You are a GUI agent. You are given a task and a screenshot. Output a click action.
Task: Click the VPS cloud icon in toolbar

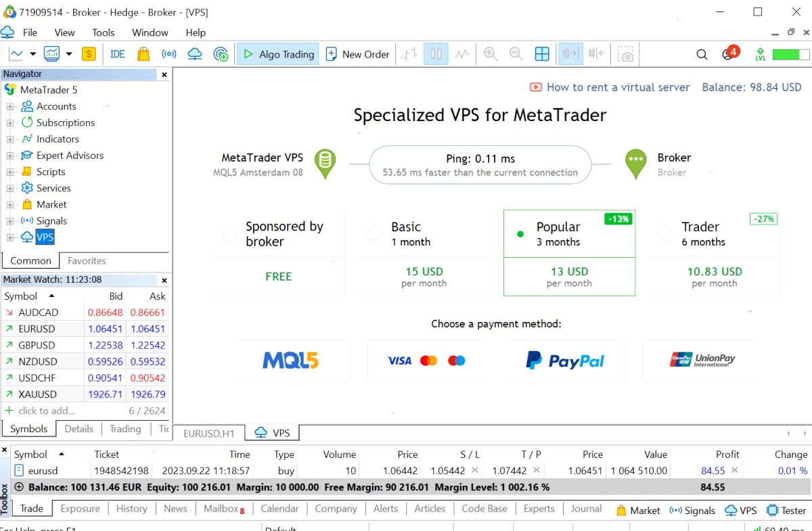tap(195, 54)
